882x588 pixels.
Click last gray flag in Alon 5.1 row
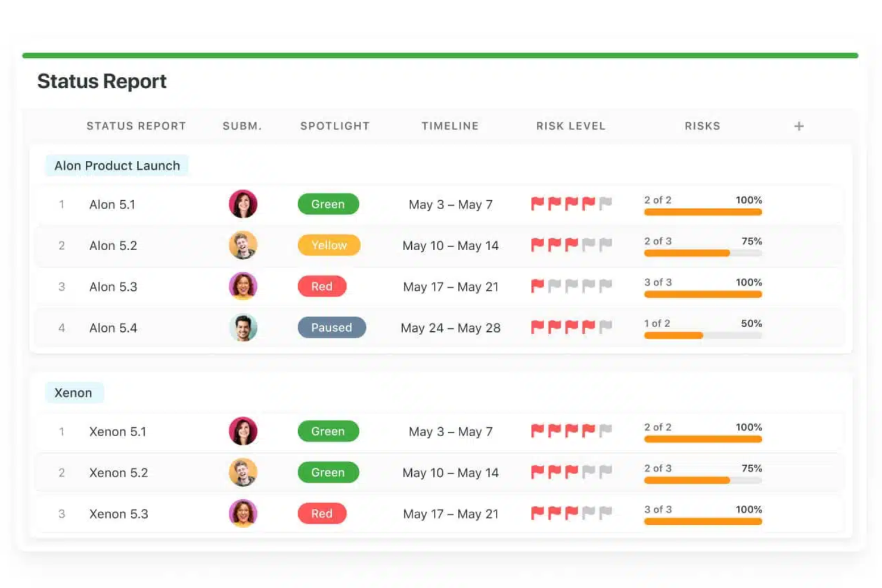click(605, 204)
